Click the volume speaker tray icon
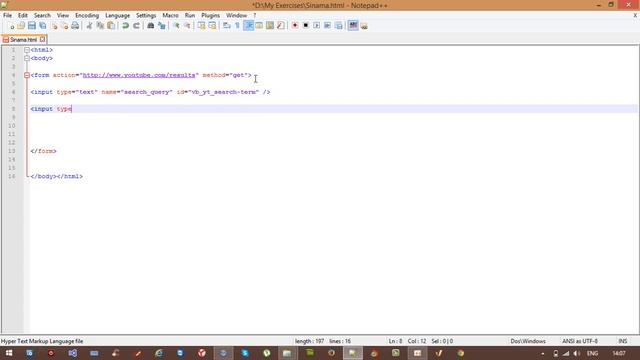The height and width of the screenshot is (360, 640). coord(576,353)
